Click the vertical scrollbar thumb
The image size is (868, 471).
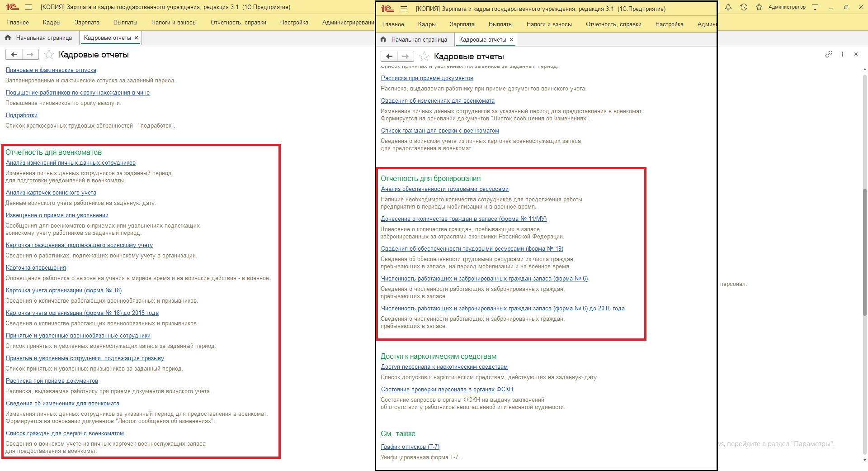(x=865, y=251)
